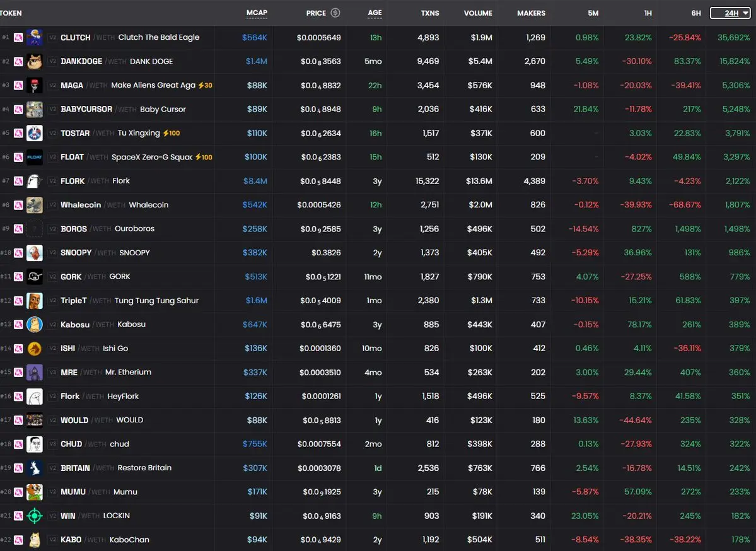Click the Whalecoin market cap value $542K
756x551 pixels.
(255, 205)
